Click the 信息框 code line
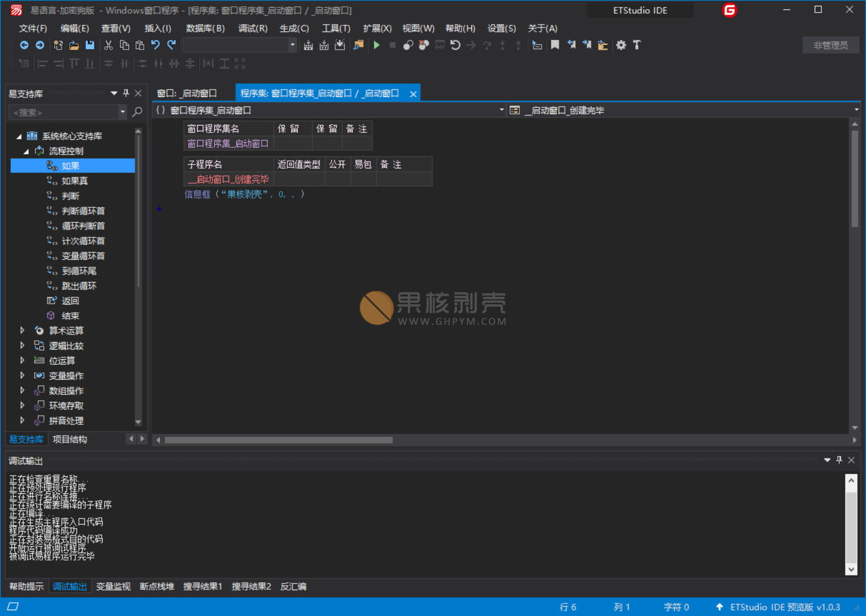This screenshot has height=616, width=866. pos(244,195)
